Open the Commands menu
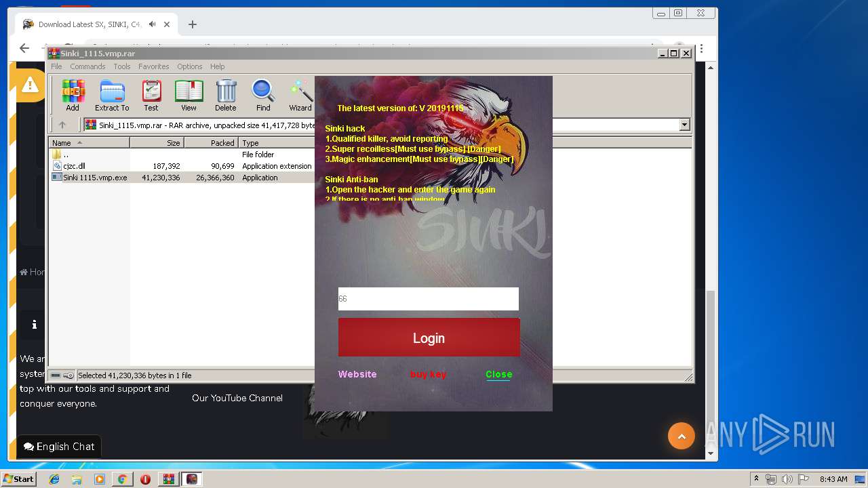Image resolution: width=868 pixels, height=488 pixels. pyautogui.click(x=87, y=66)
